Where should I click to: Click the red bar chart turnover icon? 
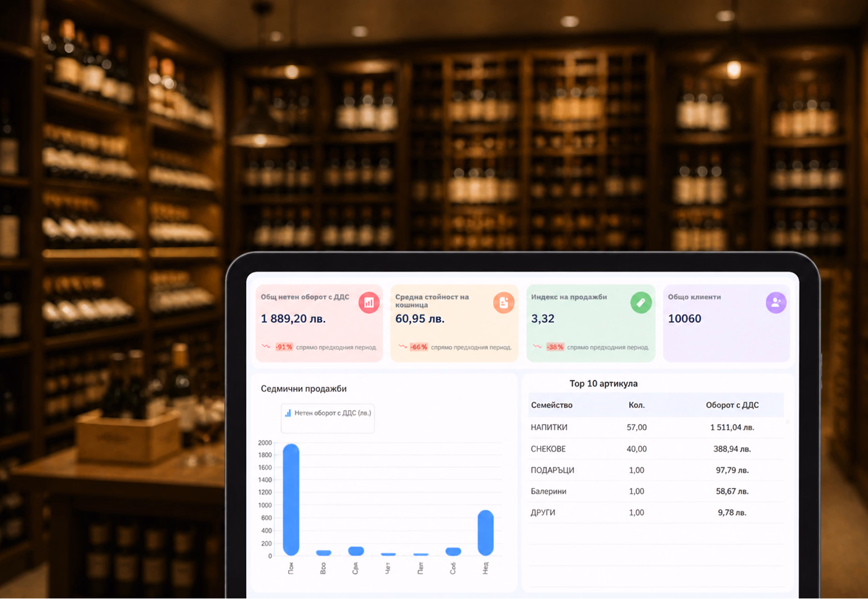tap(369, 303)
